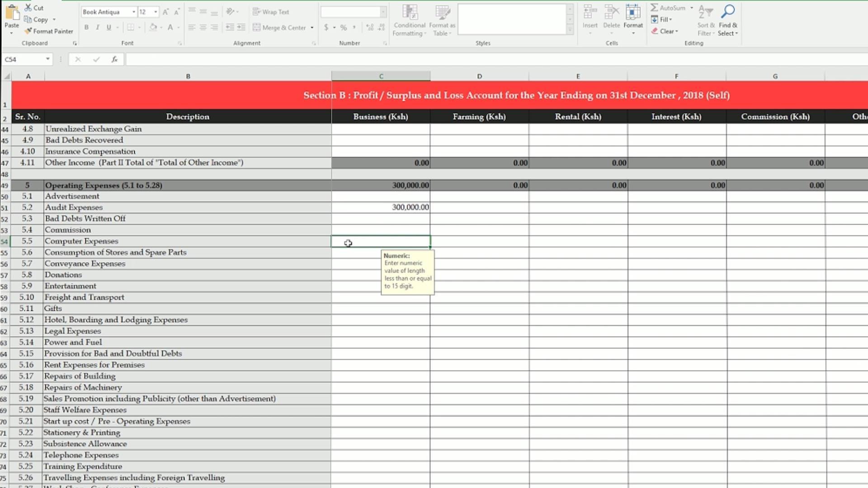Click the Copy button
This screenshot has height=488, width=868.
click(x=36, y=19)
